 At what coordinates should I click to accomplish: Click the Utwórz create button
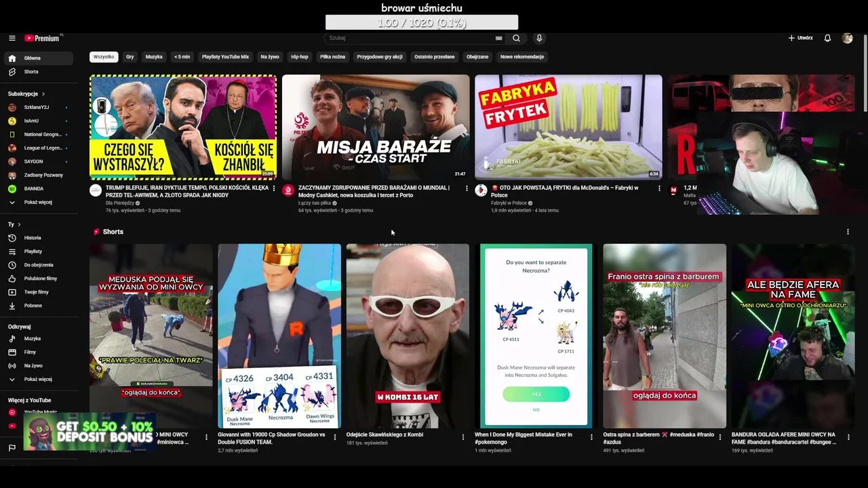pyautogui.click(x=800, y=38)
